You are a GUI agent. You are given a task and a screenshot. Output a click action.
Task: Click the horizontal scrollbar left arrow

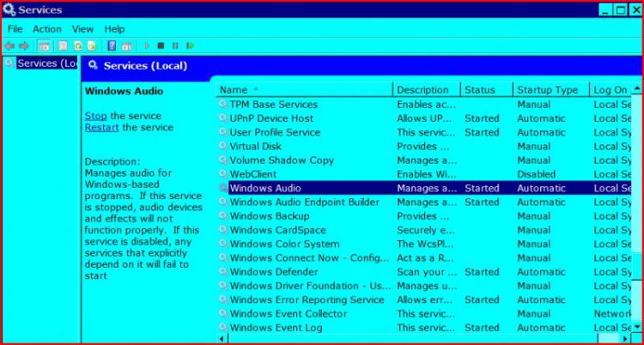(x=222, y=338)
